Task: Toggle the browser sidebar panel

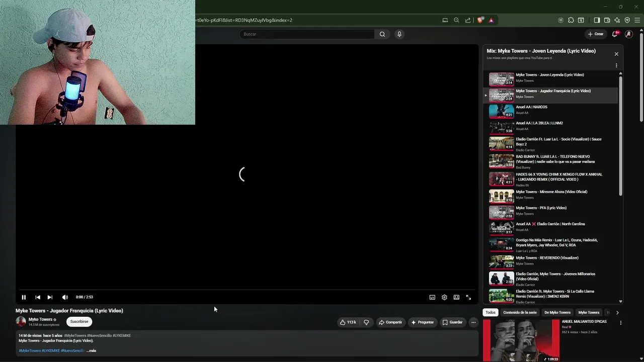Action: click(597, 20)
